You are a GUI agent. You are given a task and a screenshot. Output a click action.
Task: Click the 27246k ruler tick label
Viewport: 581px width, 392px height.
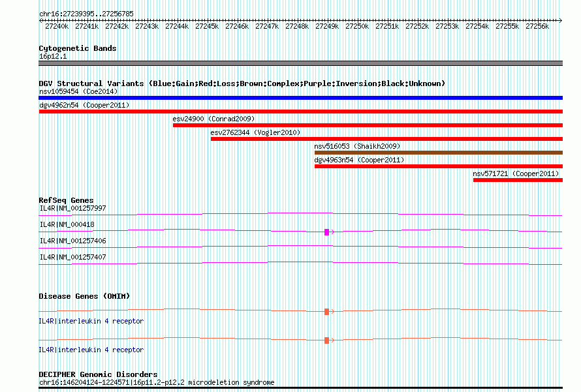(x=237, y=26)
